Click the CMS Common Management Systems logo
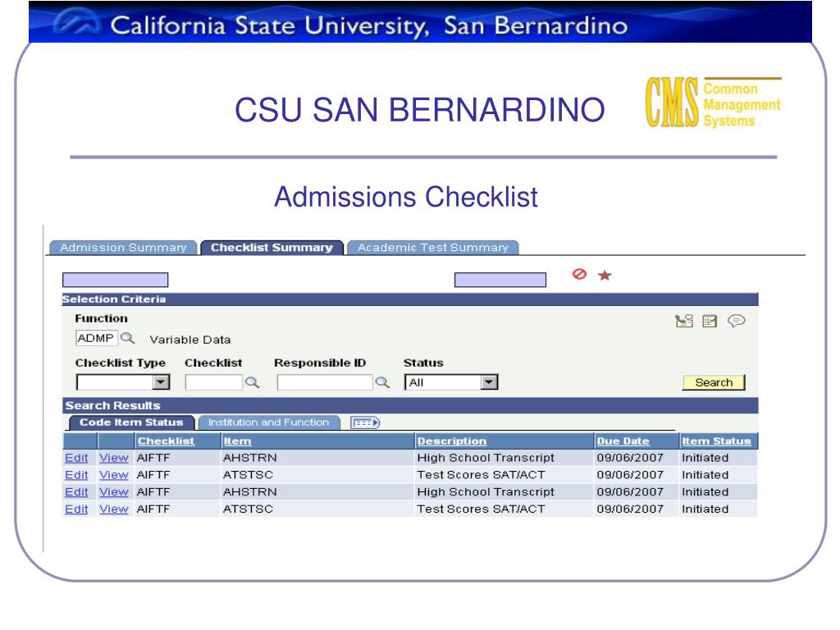This screenshot has width=840, height=630. (713, 103)
